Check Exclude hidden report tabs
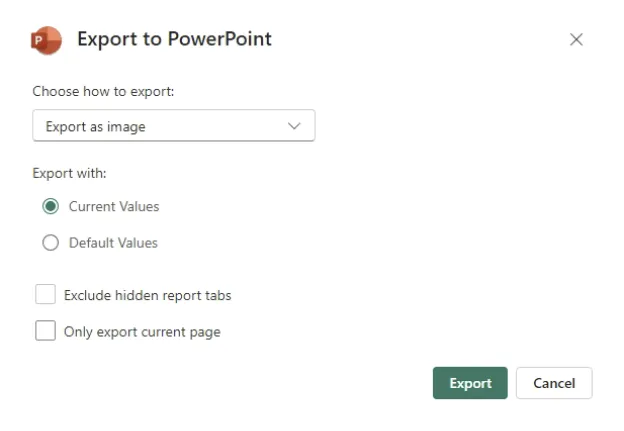This screenshot has height=431, width=624. [x=45, y=294]
